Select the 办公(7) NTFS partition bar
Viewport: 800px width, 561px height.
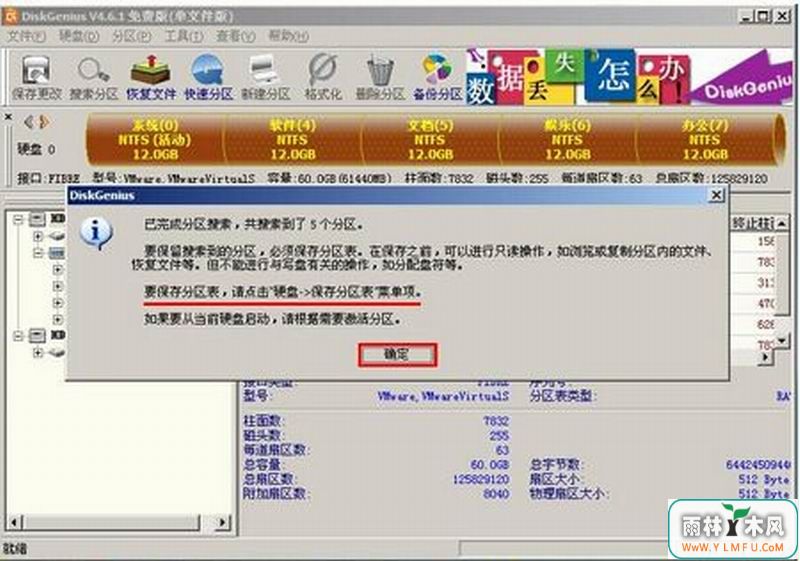(x=705, y=140)
